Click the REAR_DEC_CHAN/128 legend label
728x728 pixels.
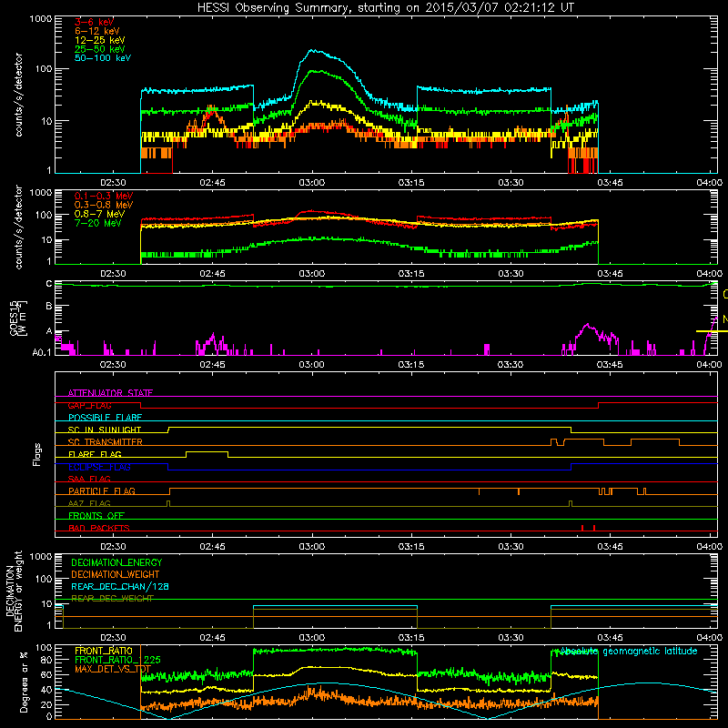120,586
